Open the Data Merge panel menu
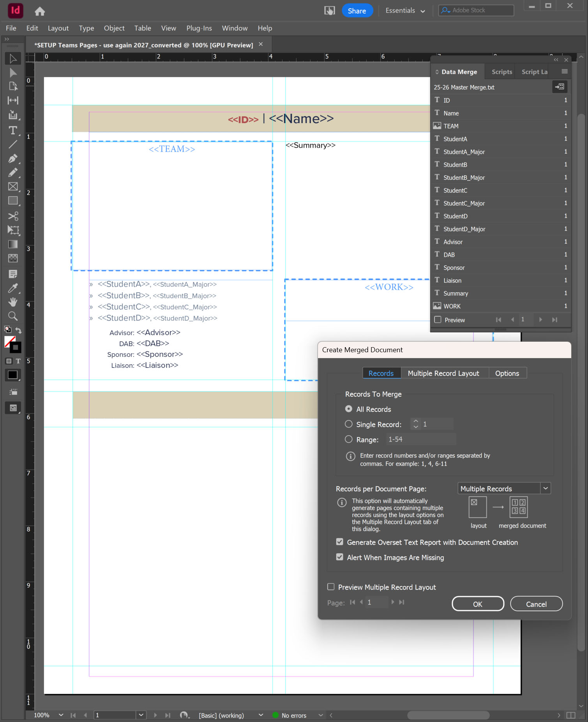Screen dimensions: 588x722 [x=564, y=72]
